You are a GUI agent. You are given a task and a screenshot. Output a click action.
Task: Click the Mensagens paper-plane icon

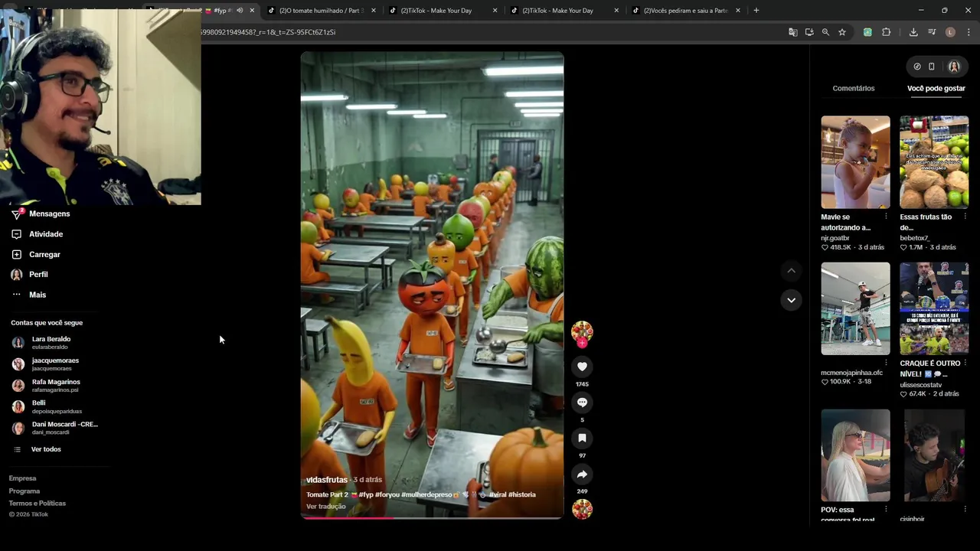tap(17, 214)
